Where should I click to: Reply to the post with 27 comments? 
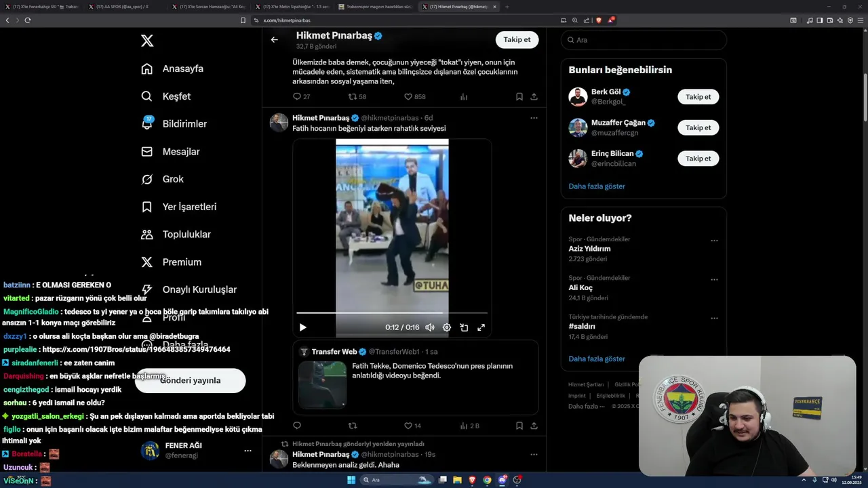tap(301, 97)
